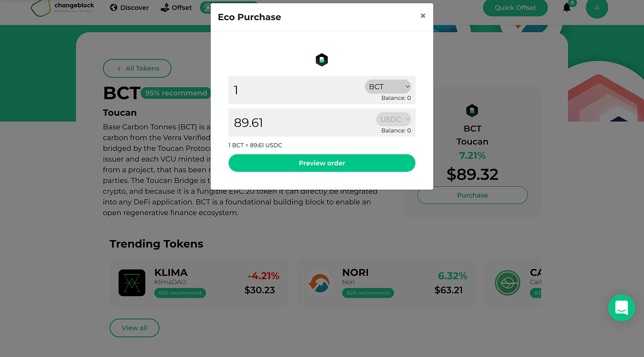Click the Purchase button on BCT card

(472, 195)
